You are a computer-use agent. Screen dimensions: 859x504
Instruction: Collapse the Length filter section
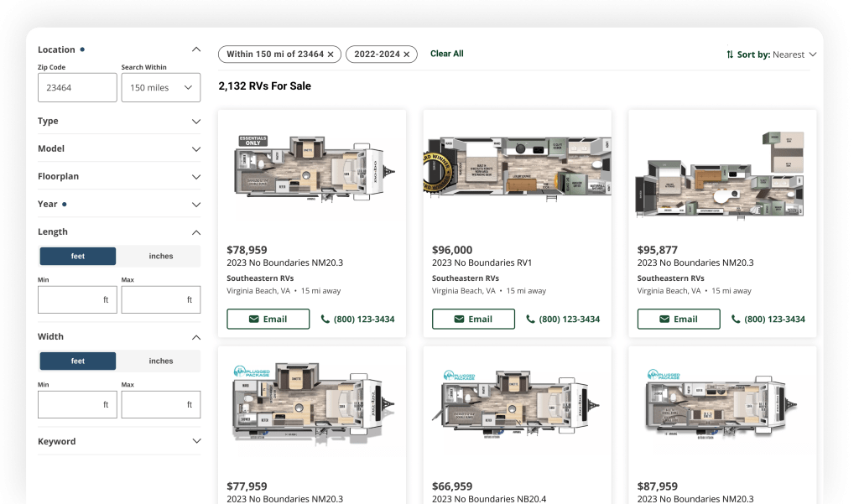click(x=196, y=232)
